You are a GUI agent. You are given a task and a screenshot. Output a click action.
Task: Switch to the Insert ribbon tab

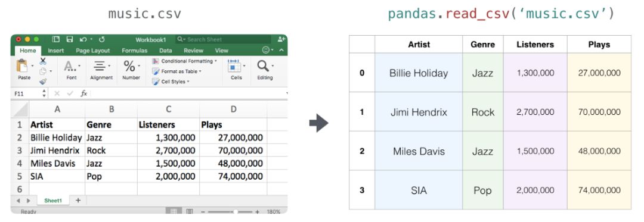coord(56,51)
